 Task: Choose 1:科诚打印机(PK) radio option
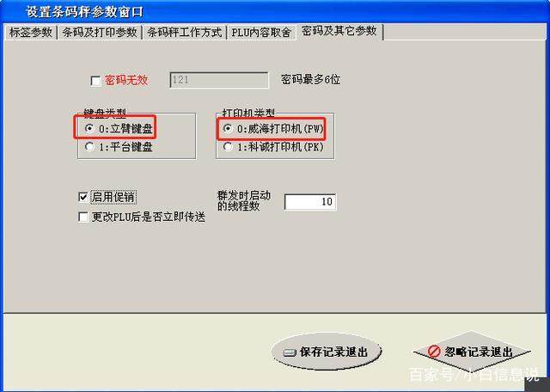coord(228,147)
